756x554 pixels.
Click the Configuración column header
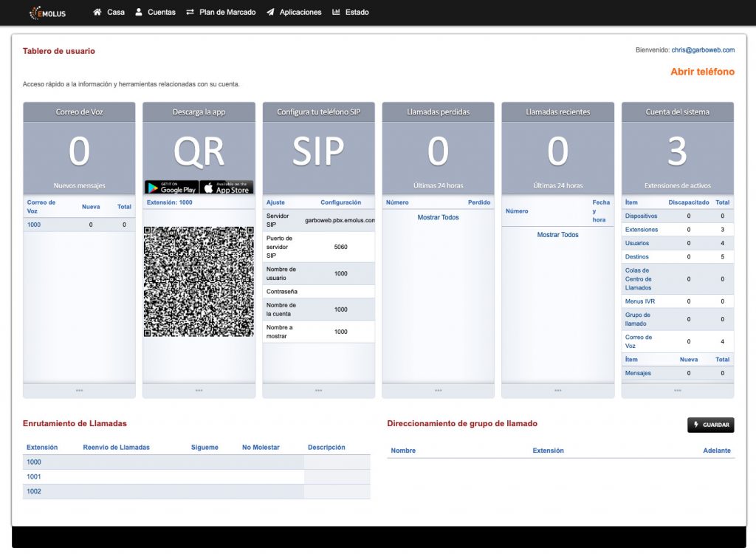[340, 202]
